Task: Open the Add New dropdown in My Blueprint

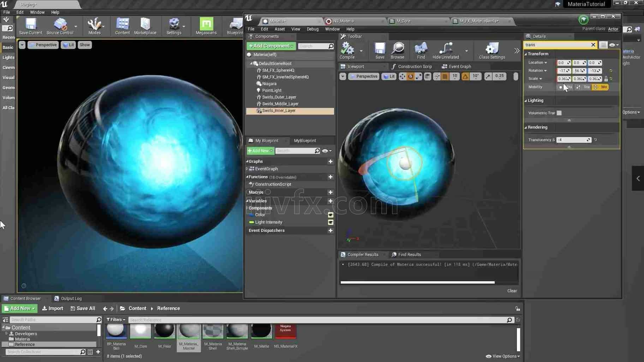Action: pos(260,151)
